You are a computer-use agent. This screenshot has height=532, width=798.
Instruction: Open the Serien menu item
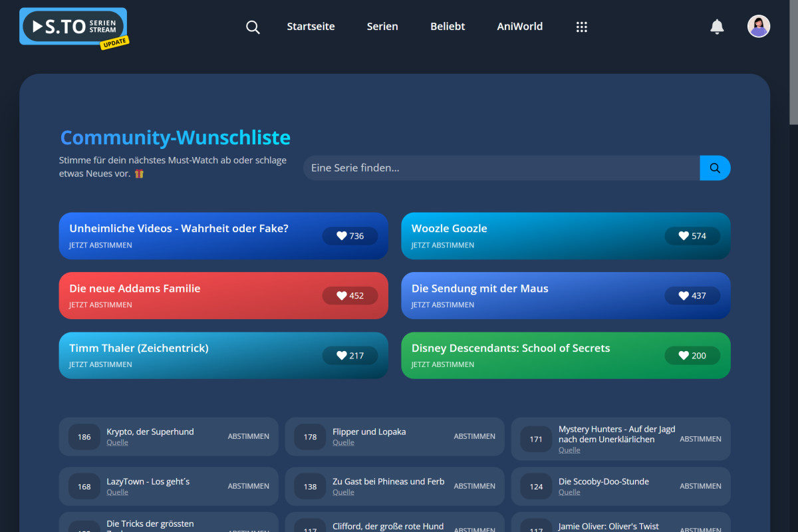(x=382, y=27)
